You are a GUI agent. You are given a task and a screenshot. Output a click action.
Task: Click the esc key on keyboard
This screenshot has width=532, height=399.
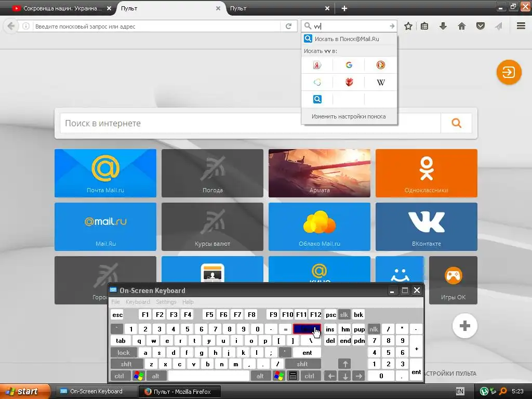[117, 314]
